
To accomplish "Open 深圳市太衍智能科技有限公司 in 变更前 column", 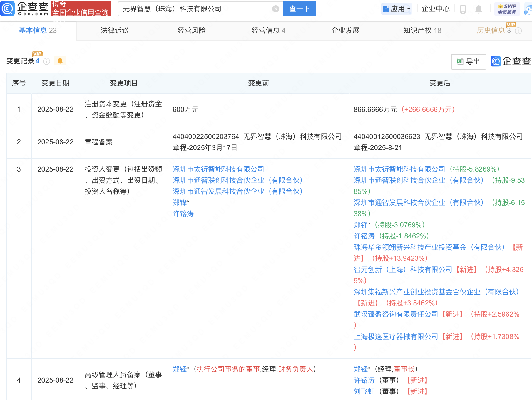I will click(218, 169).
